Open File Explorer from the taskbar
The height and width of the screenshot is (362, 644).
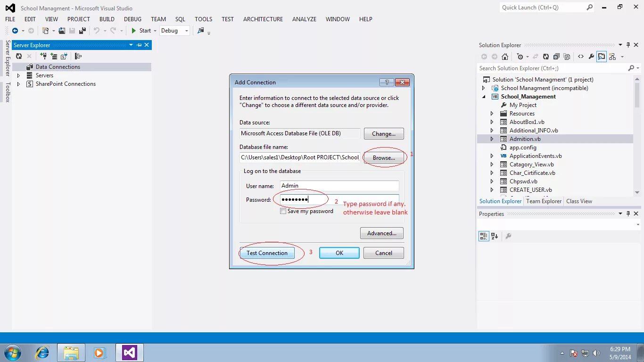pos(71,353)
